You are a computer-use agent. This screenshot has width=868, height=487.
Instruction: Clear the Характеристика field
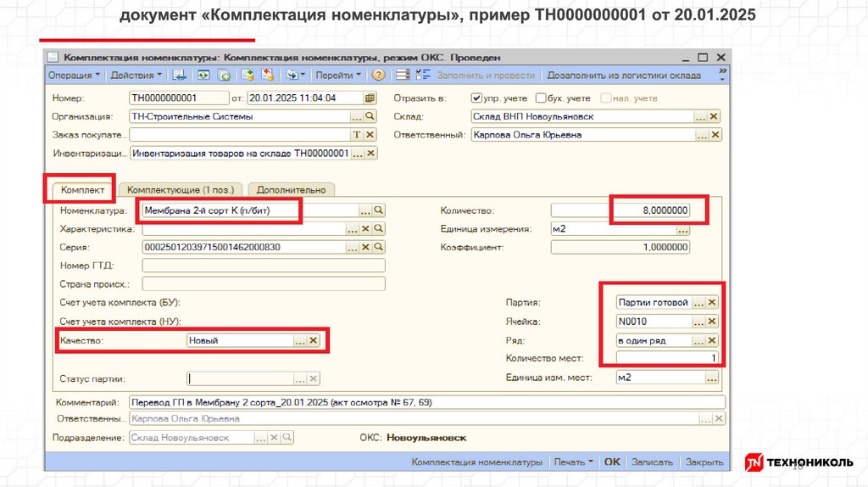(365, 229)
